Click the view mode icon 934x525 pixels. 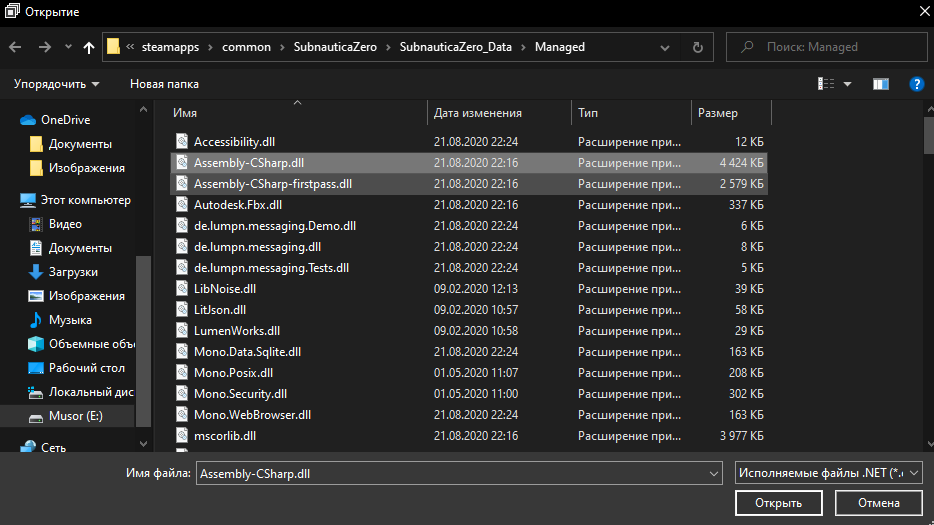click(x=824, y=84)
